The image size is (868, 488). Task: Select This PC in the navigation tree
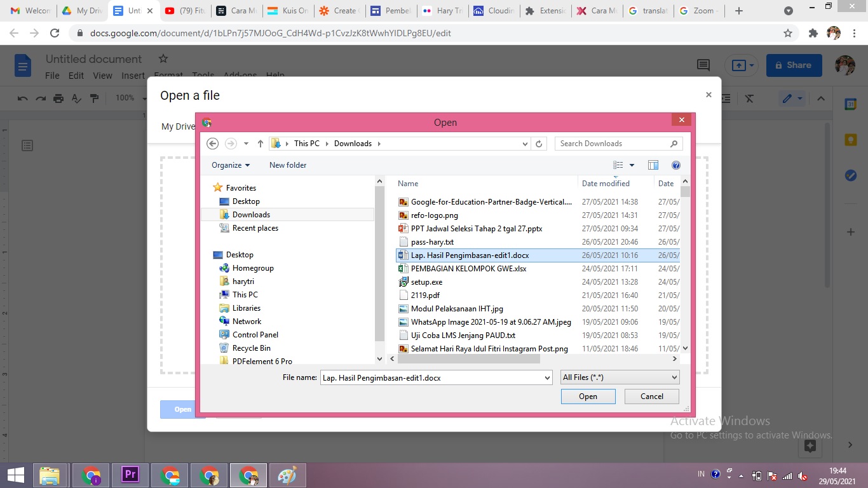245,294
